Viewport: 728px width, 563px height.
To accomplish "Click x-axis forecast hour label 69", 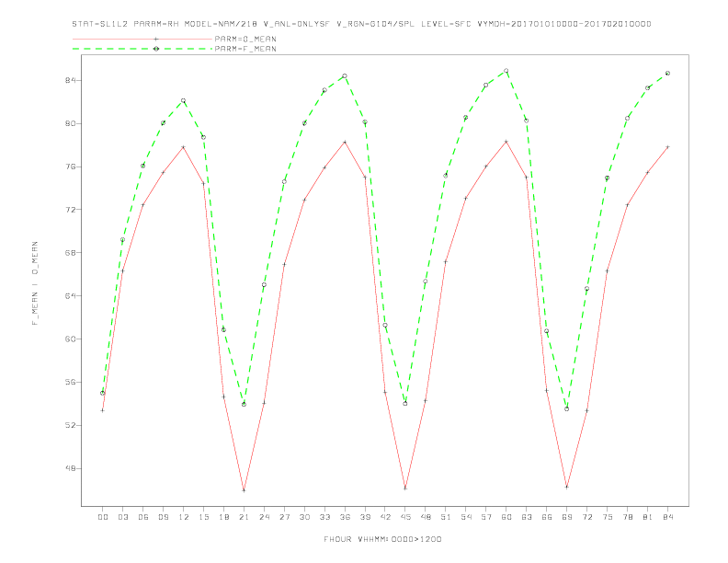I will (x=567, y=517).
